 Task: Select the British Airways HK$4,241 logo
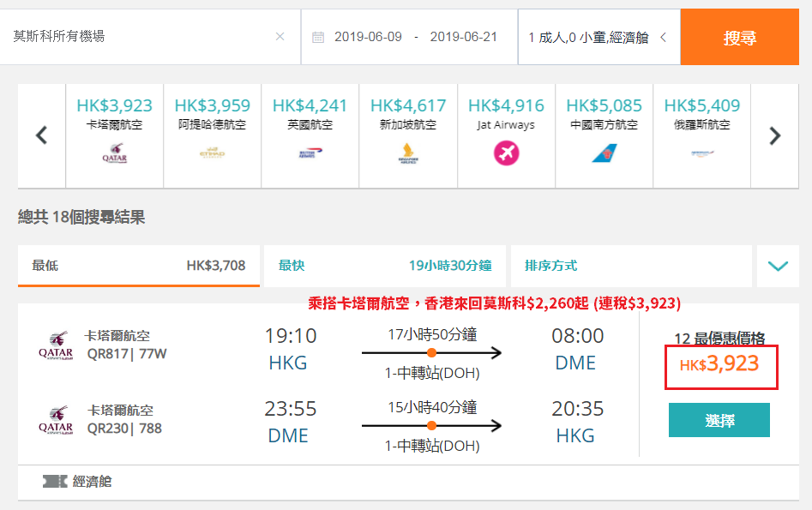(310, 153)
